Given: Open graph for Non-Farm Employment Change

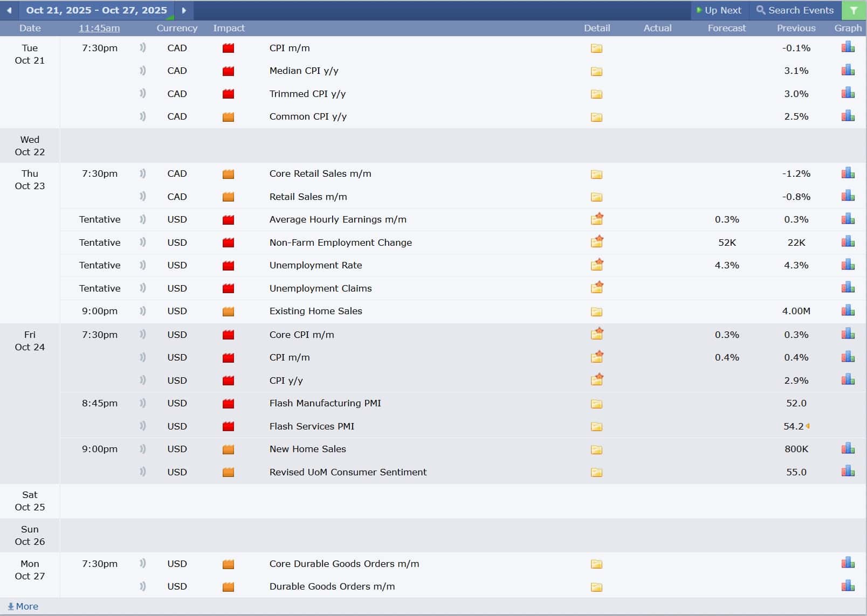Looking at the screenshot, I should click(x=848, y=242).
